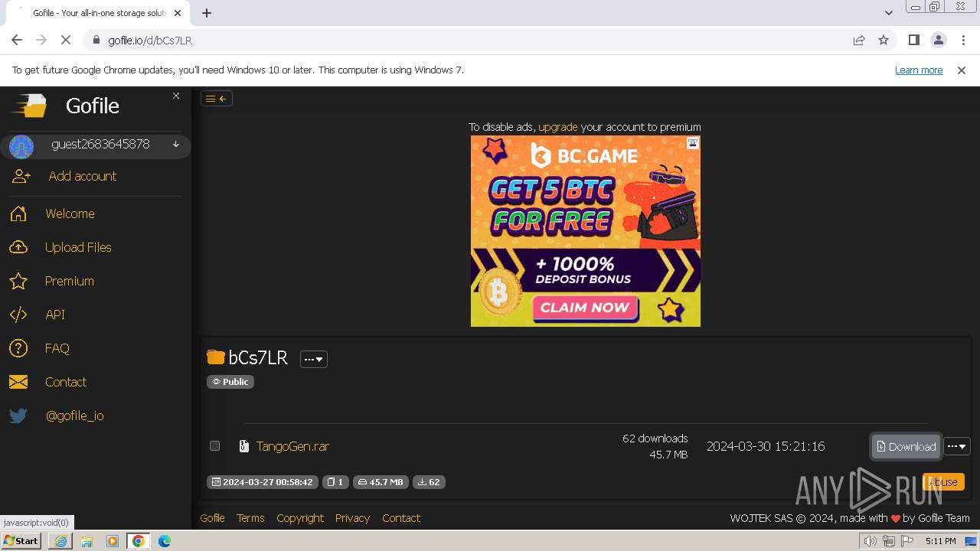980x551 pixels.
Task: Tick the TangoGen.rar checkbox
Action: (x=214, y=446)
